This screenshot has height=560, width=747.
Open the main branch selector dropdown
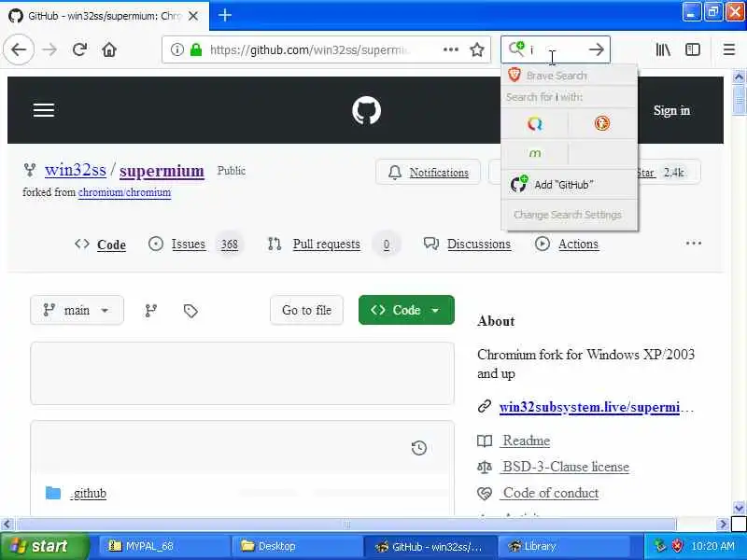[77, 311]
